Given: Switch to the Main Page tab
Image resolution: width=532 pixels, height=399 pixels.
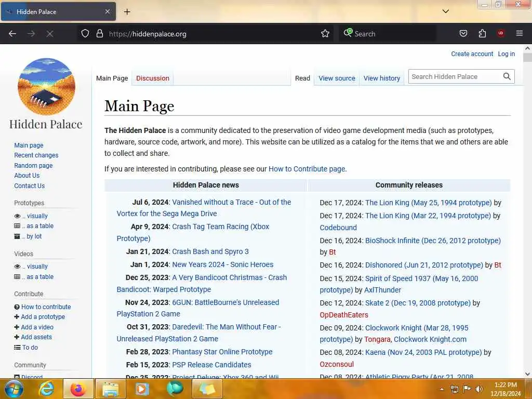Looking at the screenshot, I should [112, 78].
